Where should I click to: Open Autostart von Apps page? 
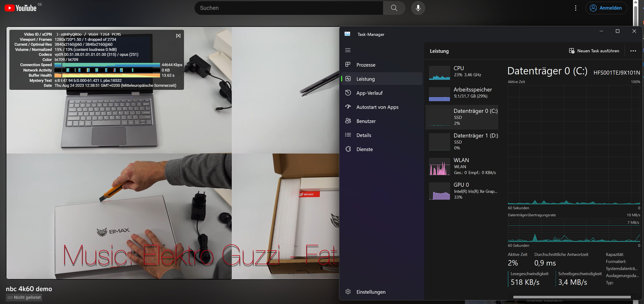tap(382, 107)
